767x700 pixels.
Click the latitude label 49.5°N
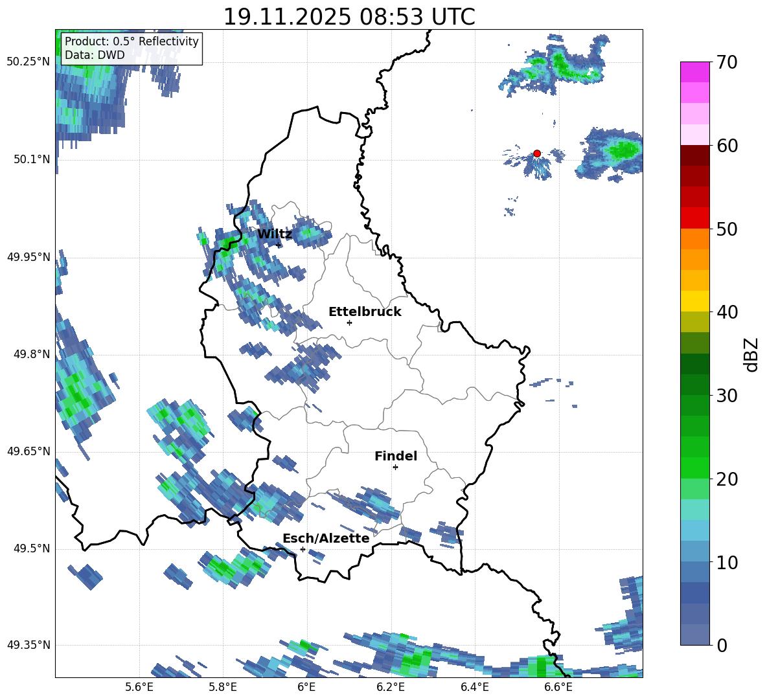click(31, 548)
